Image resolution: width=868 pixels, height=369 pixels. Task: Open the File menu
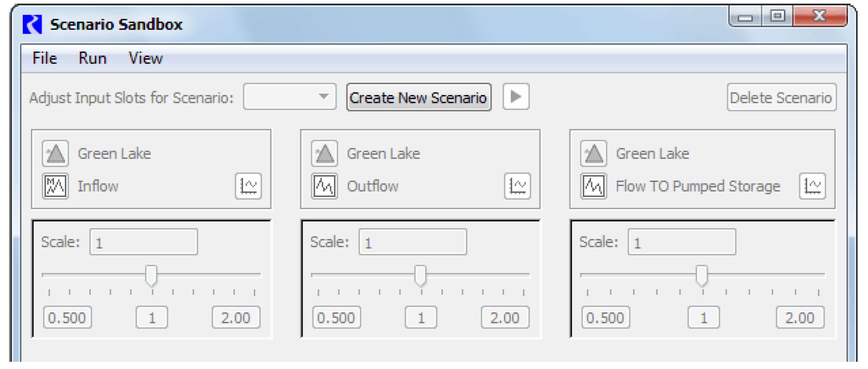[x=44, y=58]
